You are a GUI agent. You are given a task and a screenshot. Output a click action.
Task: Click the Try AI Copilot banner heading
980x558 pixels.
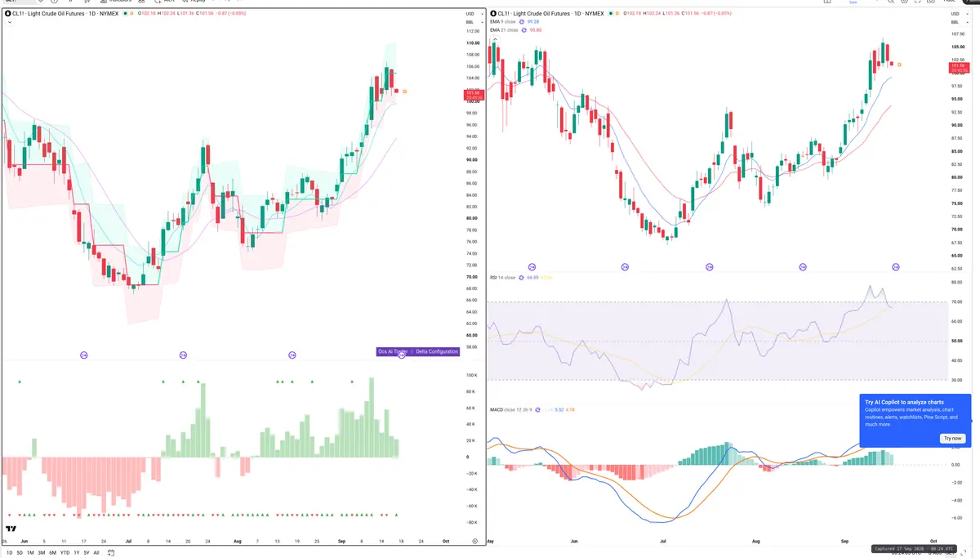click(x=904, y=403)
